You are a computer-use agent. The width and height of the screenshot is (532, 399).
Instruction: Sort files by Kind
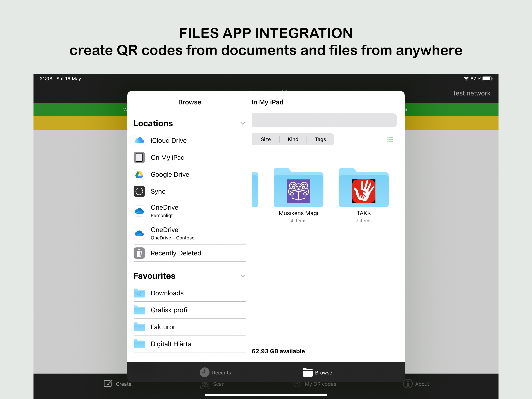click(x=293, y=139)
